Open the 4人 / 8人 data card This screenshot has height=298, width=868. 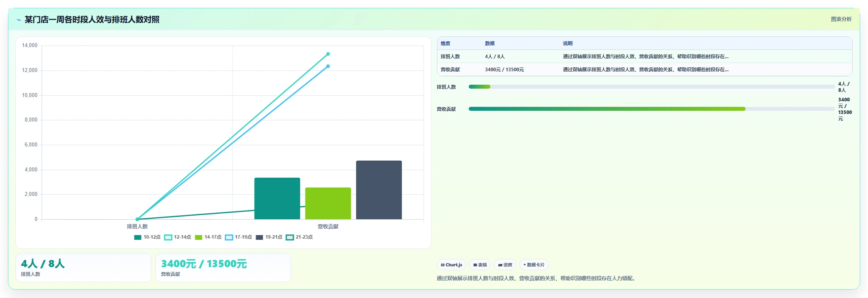pyautogui.click(x=83, y=268)
